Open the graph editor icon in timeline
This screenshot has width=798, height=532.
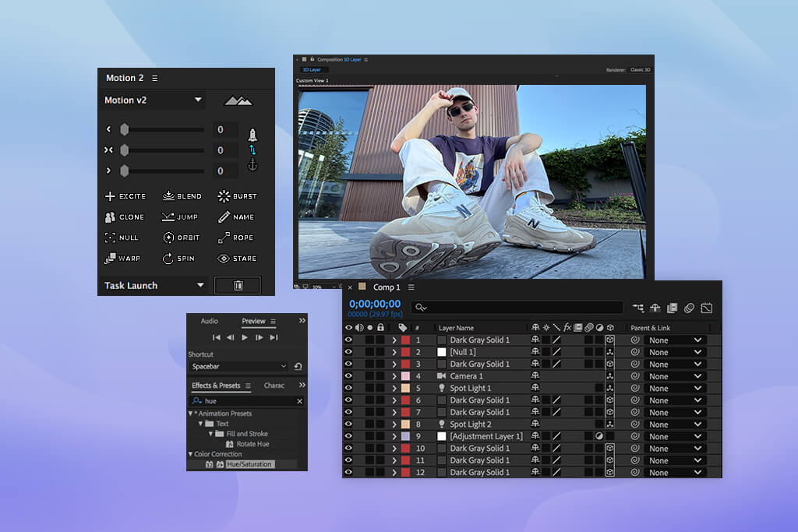coord(706,308)
